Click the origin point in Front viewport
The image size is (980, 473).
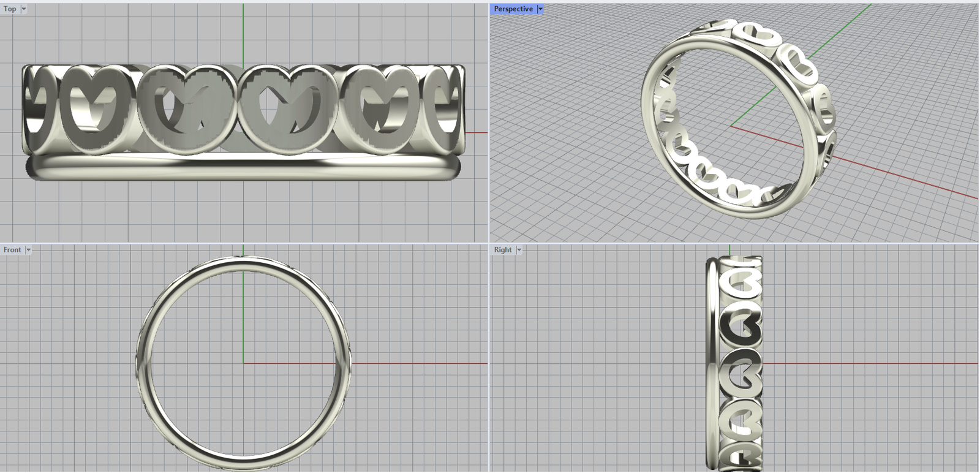[x=243, y=363]
